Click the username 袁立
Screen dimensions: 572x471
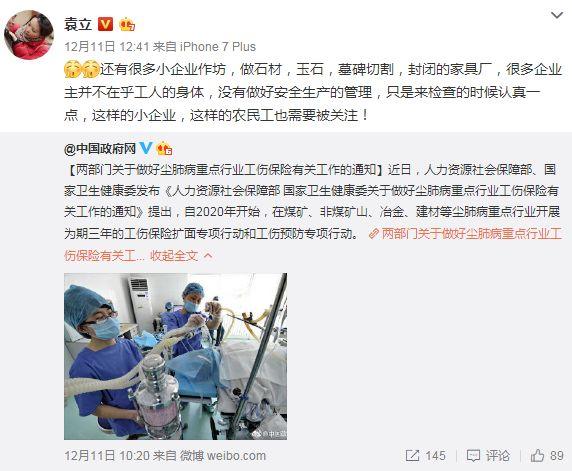[x=78, y=24]
